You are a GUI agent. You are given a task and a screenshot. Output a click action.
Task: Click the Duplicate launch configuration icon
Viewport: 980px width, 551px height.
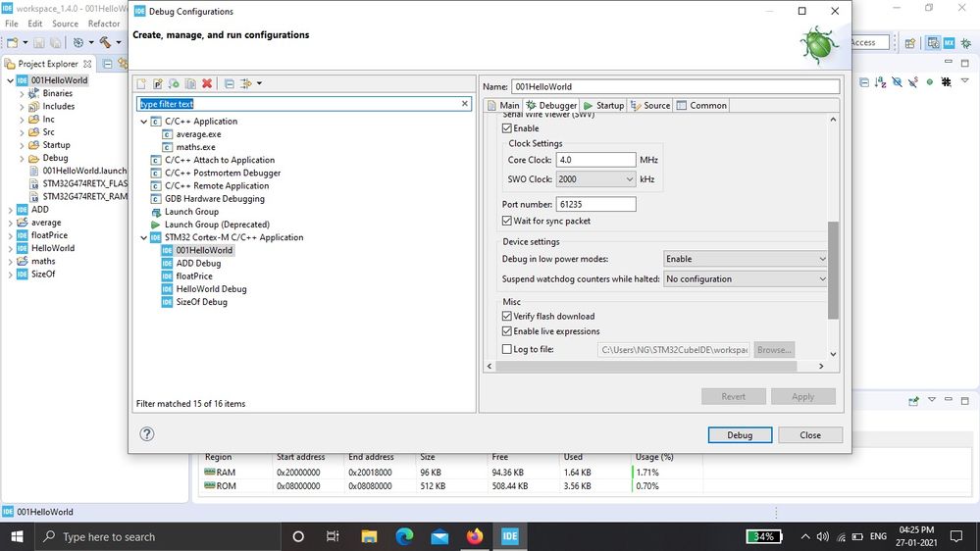[190, 83]
